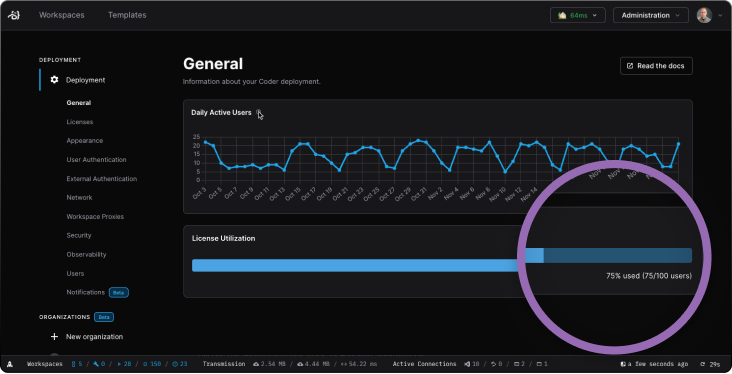The height and width of the screenshot is (374, 732).
Task: Click the General page heading
Action: [x=213, y=64]
